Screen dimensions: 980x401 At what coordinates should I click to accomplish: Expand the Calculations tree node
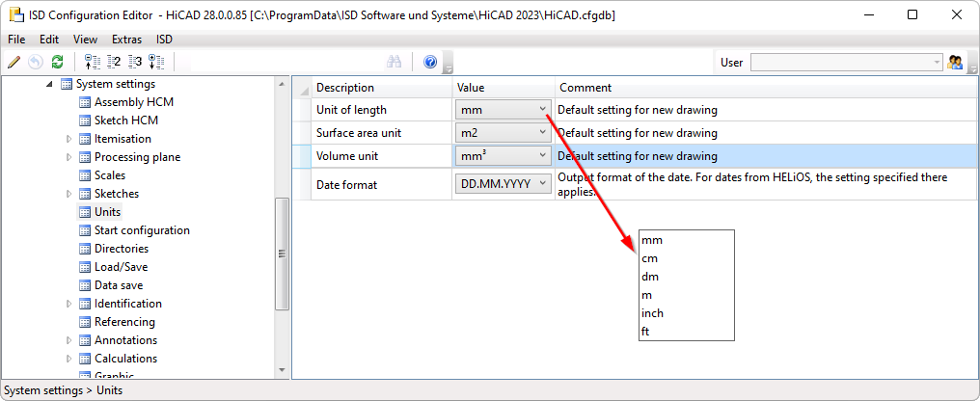point(68,359)
